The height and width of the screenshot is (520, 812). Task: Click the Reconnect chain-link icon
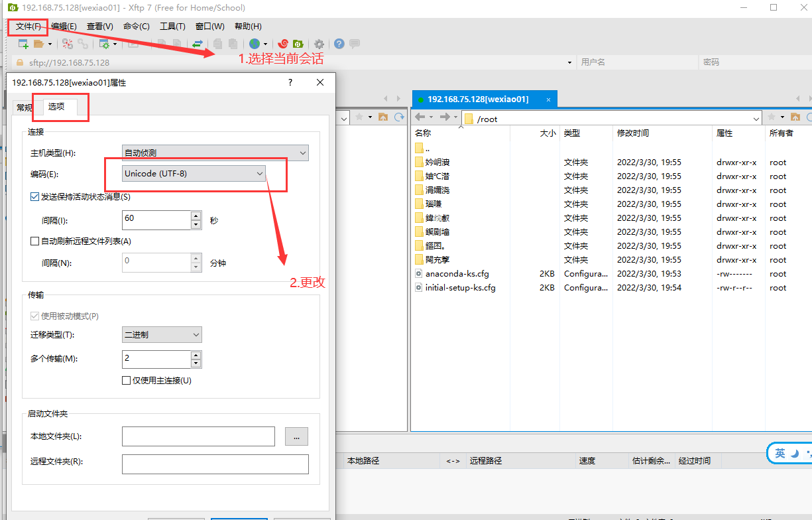(83, 44)
